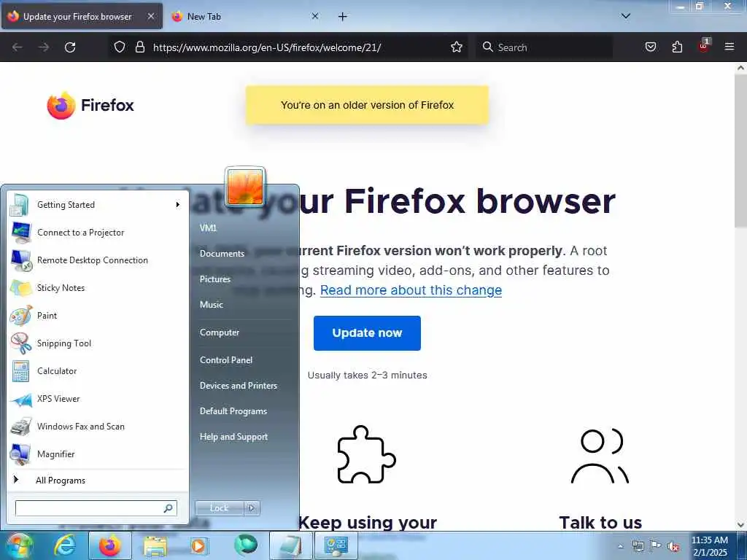Save page to Pocket
The image size is (747, 560).
[650, 47]
